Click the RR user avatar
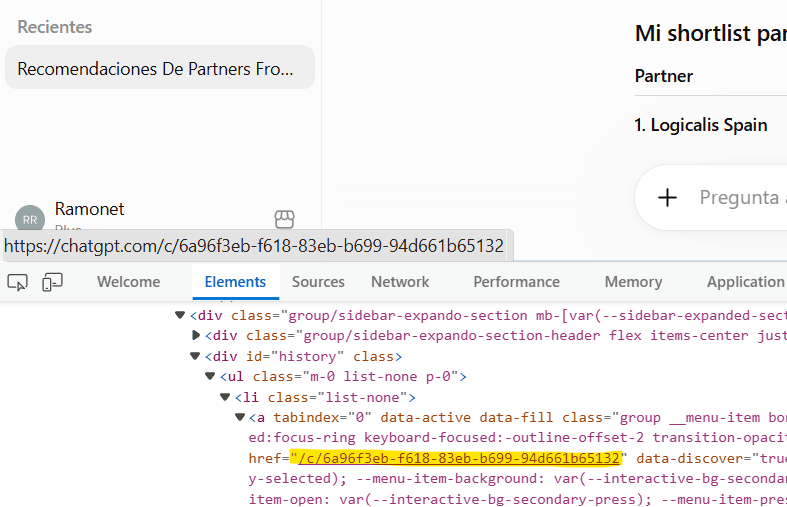The width and height of the screenshot is (787, 507). click(x=30, y=218)
